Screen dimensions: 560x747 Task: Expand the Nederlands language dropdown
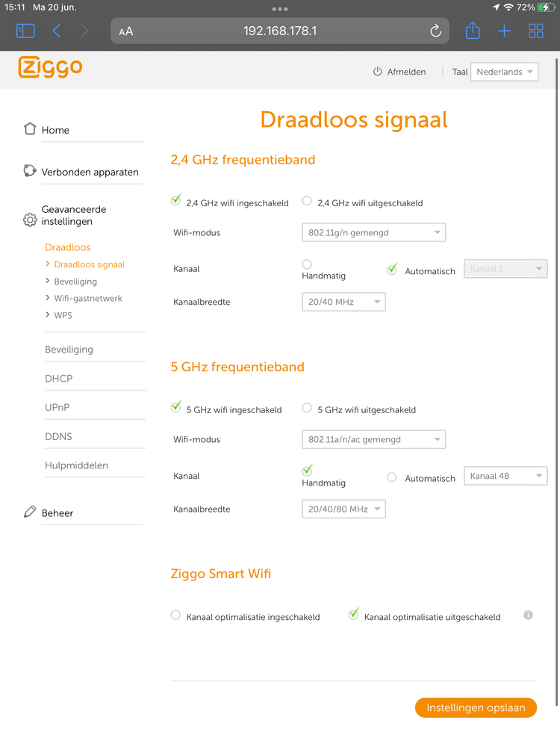tap(505, 72)
